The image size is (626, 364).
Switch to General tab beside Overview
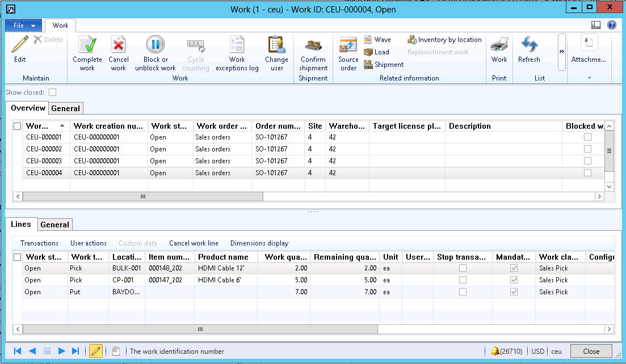[x=66, y=108]
